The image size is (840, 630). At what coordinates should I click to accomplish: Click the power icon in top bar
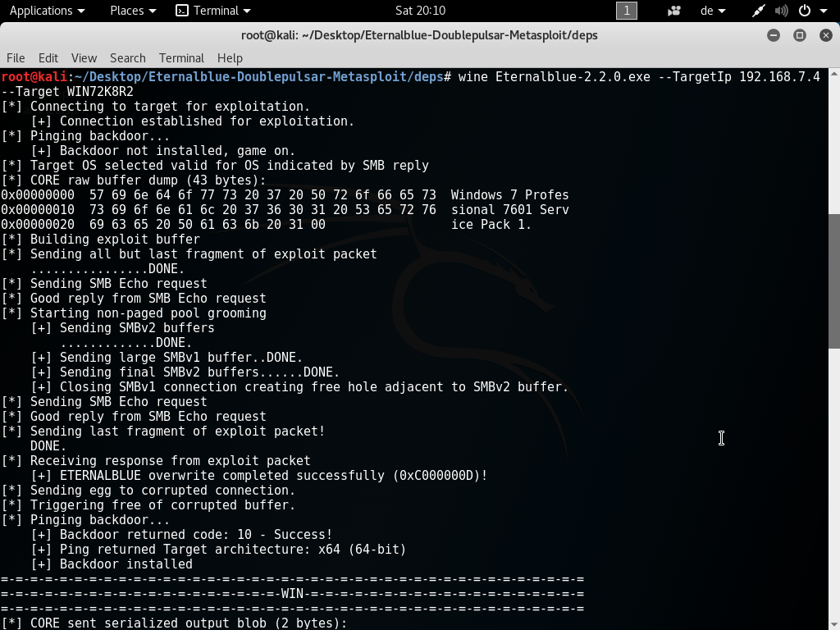click(804, 11)
